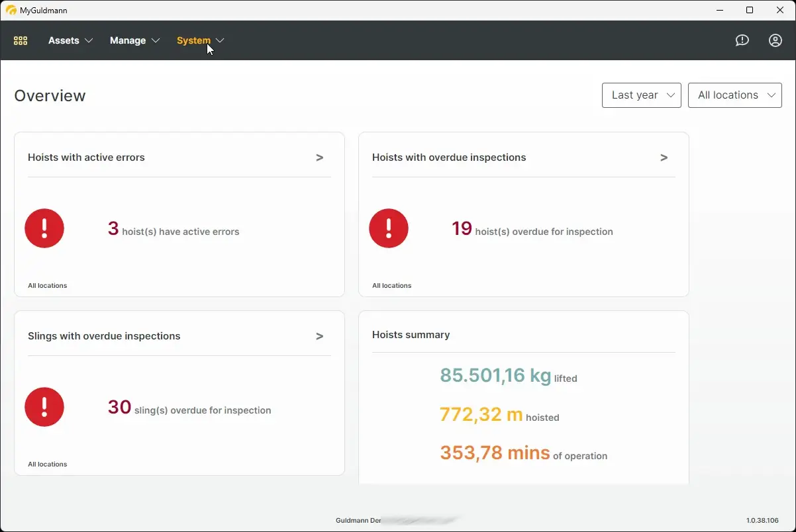Open Slings with overdue inspections details
The image size is (796, 532).
319,336
